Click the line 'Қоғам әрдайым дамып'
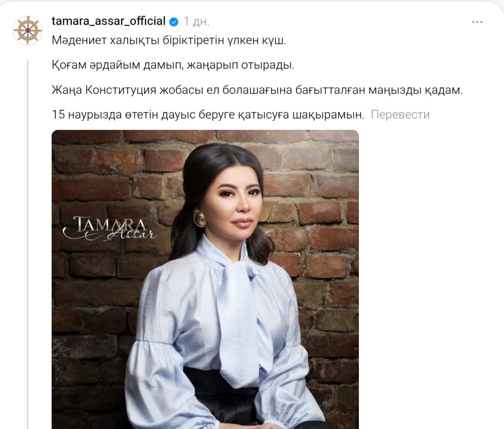This screenshot has width=504, height=429. tap(173, 65)
